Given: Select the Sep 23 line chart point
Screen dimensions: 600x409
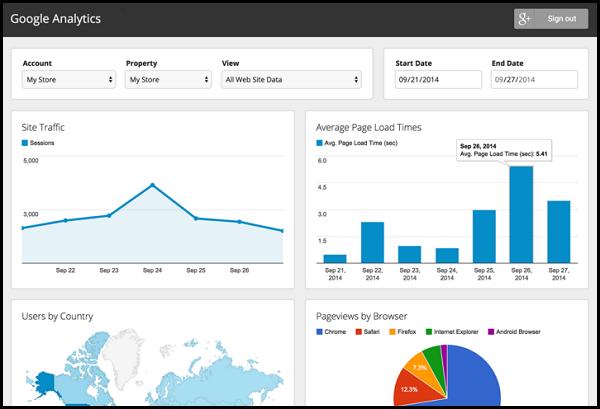Looking at the screenshot, I should [x=109, y=216].
